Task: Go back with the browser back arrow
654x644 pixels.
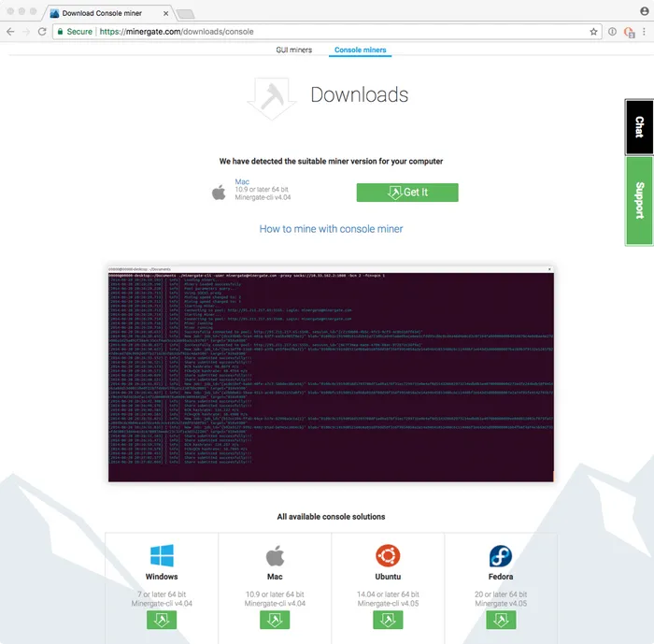Action: pos(11,31)
